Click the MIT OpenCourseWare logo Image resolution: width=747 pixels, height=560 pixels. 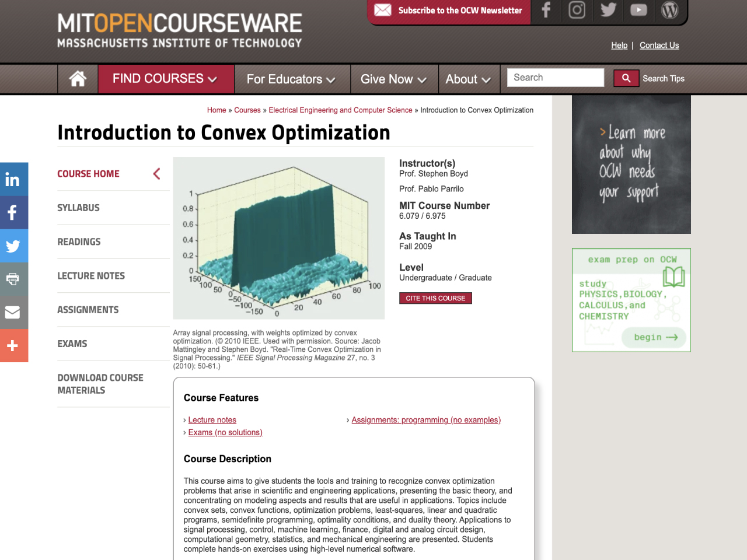pos(180,30)
